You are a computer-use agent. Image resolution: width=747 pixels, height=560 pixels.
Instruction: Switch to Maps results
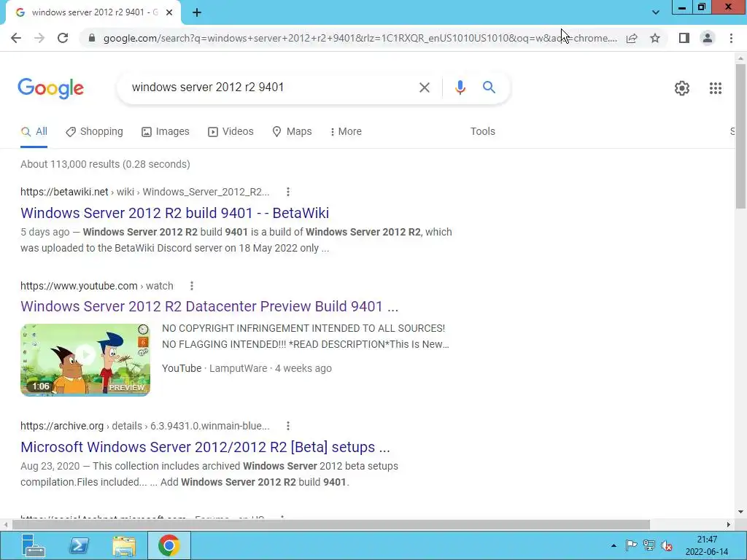tap(292, 131)
